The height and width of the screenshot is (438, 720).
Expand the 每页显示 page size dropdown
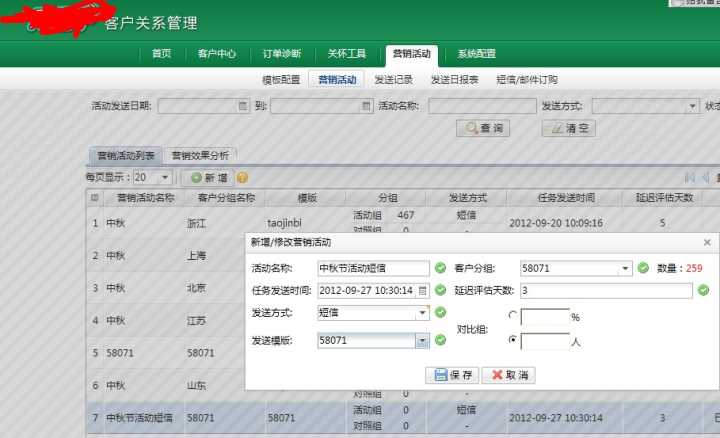[x=165, y=177]
